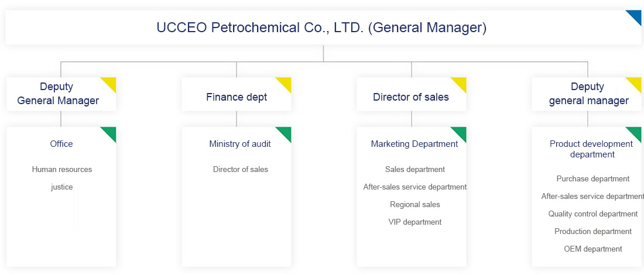Viewport: 644px width, 275px height.
Task: Select the UCCEO Petrochemical Co., LTD. title
Action: pos(321,27)
